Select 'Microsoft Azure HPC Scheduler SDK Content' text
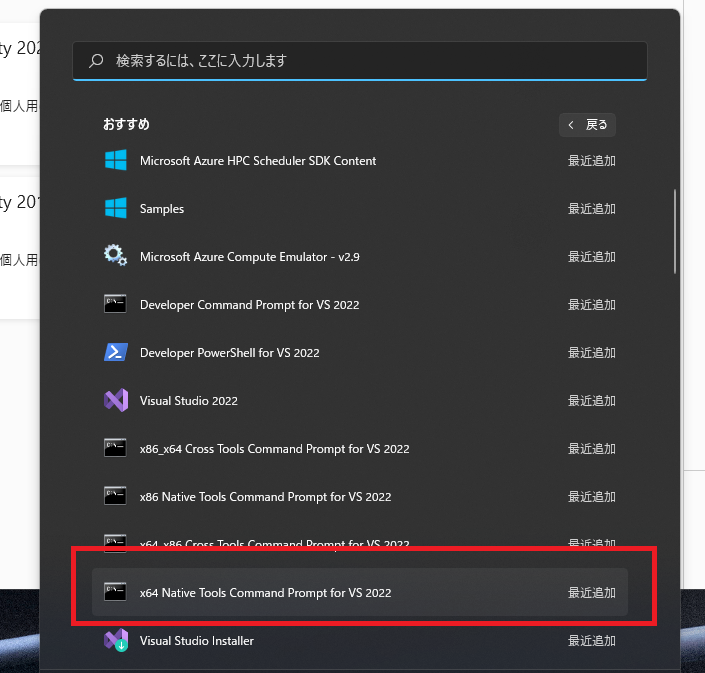Image resolution: width=705 pixels, height=673 pixels. 258,161
